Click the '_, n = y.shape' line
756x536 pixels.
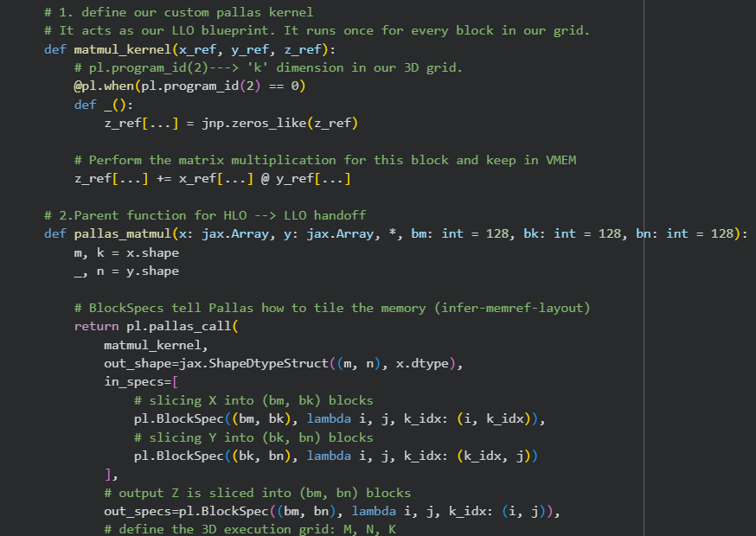pos(126,271)
